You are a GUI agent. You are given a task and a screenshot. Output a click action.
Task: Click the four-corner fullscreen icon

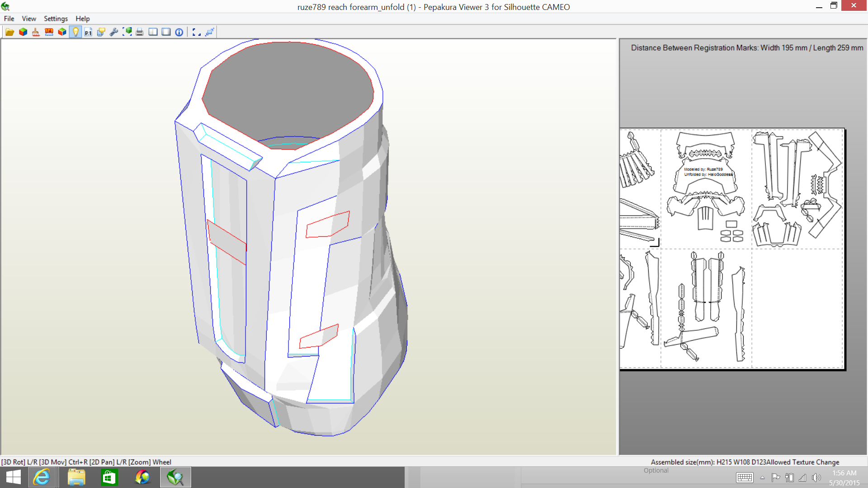click(196, 32)
